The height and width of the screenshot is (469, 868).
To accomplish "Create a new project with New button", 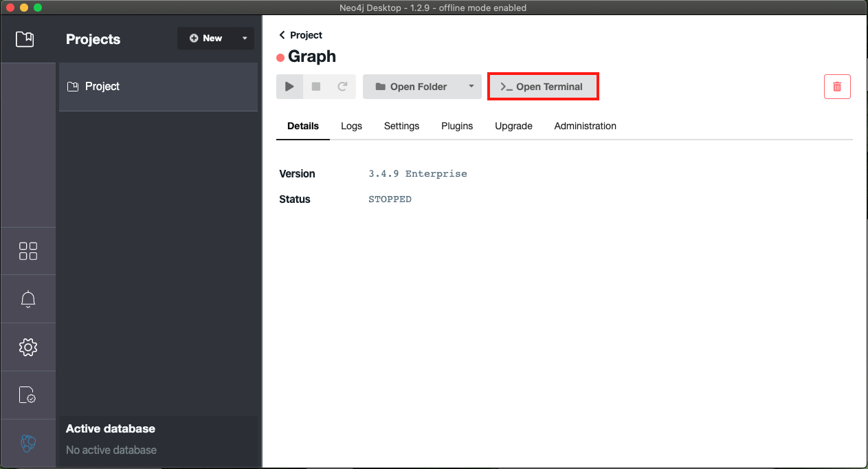I will (x=206, y=39).
